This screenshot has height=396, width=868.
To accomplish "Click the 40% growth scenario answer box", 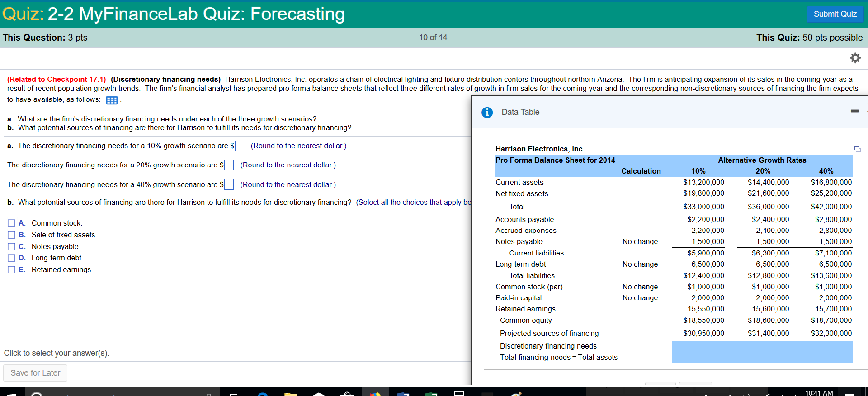I will pyautogui.click(x=229, y=184).
